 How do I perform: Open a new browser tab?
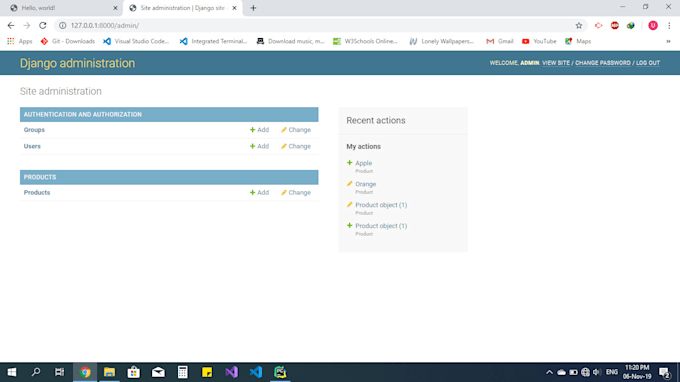point(253,8)
